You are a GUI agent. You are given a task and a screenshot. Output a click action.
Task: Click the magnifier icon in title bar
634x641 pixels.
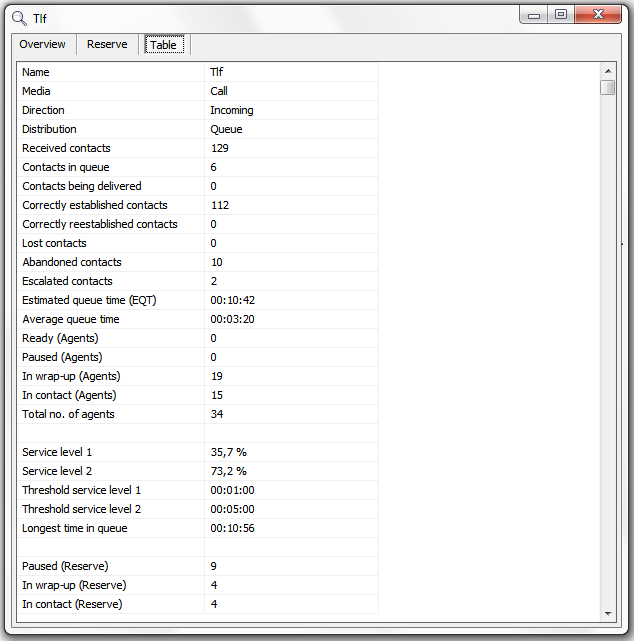point(19,17)
